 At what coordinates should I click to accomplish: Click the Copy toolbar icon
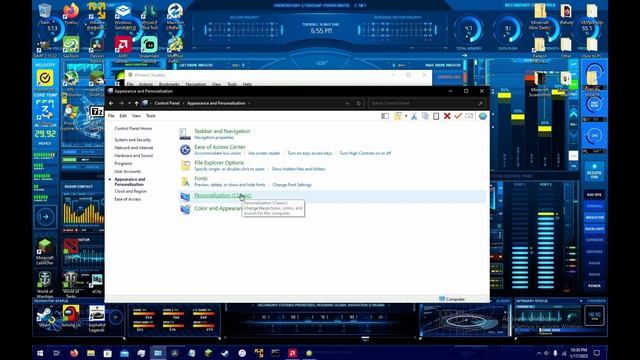click(425, 116)
